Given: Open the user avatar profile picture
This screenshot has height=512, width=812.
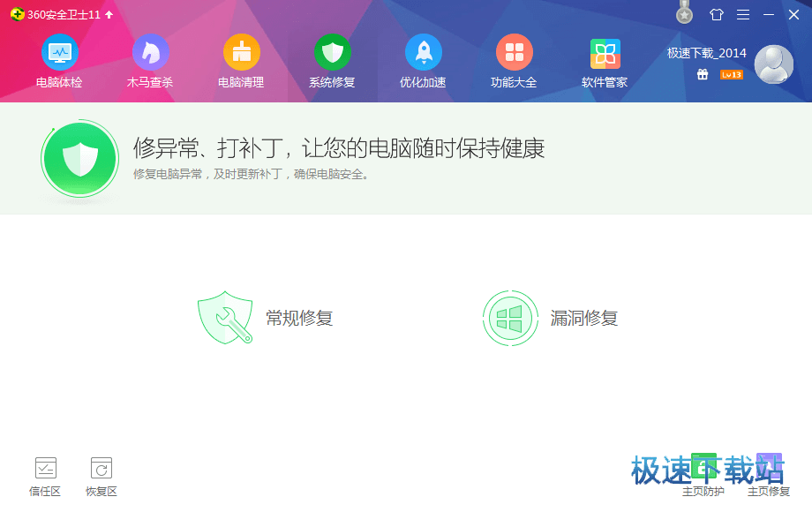Looking at the screenshot, I should [x=774, y=64].
